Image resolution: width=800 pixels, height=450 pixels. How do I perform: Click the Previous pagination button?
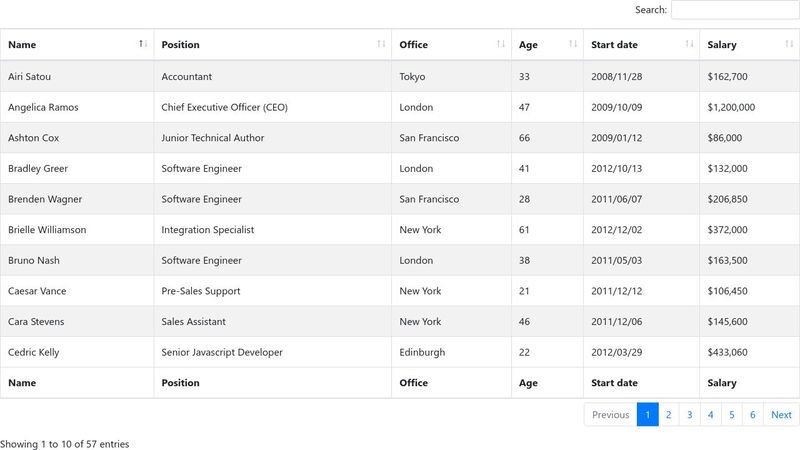pyautogui.click(x=611, y=415)
